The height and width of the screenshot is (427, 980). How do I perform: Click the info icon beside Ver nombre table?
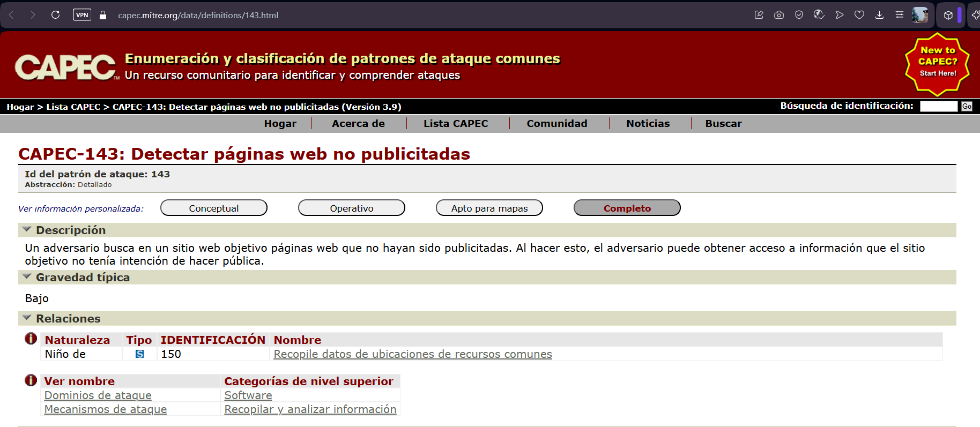pyautogui.click(x=31, y=380)
